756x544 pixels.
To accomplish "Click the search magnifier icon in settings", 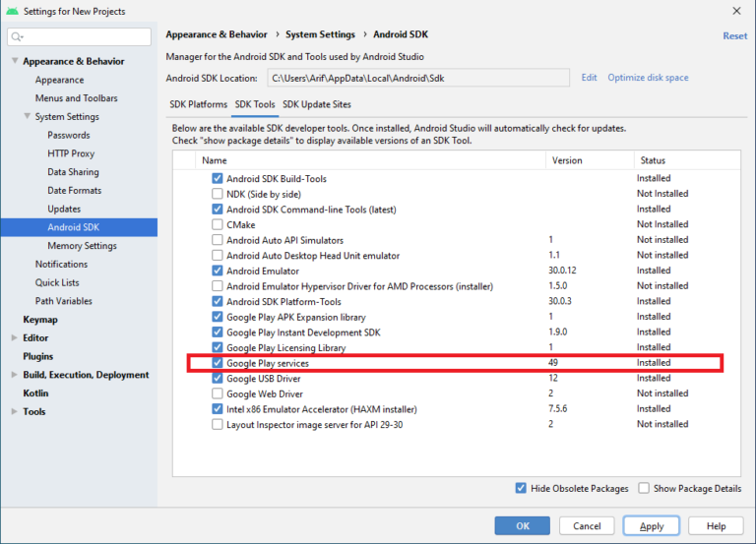I will (x=17, y=37).
